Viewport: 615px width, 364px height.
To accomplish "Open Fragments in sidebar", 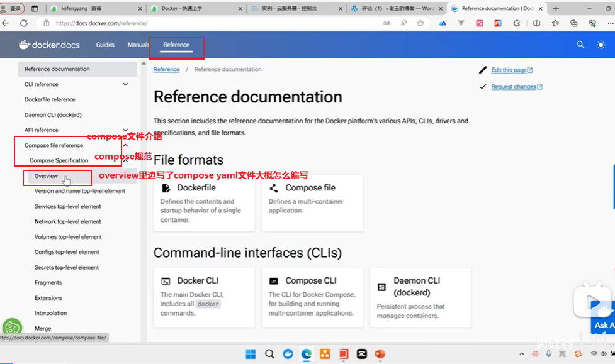I will coord(48,282).
